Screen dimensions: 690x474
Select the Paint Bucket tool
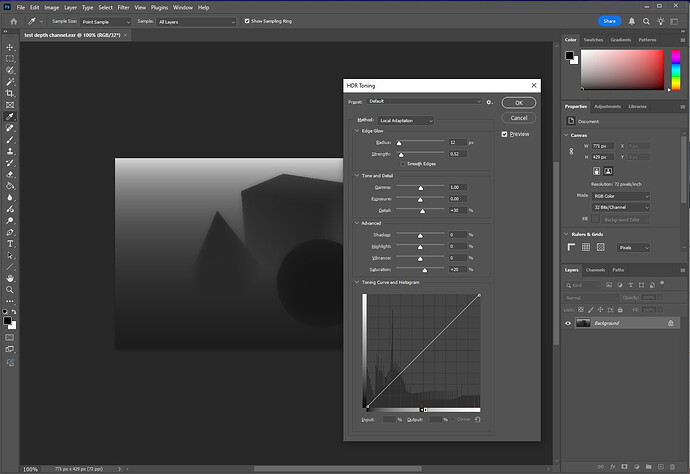[10, 186]
